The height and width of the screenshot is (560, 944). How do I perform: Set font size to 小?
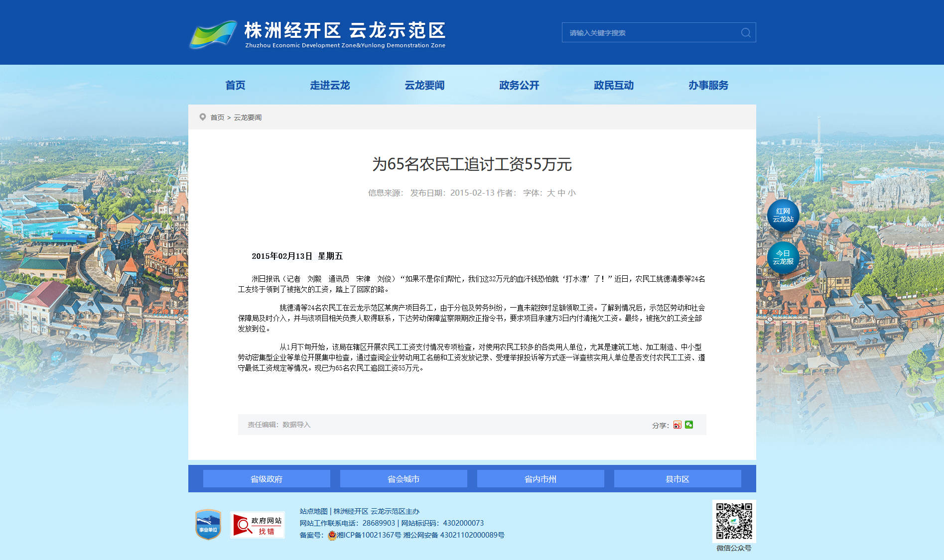pyautogui.click(x=572, y=193)
